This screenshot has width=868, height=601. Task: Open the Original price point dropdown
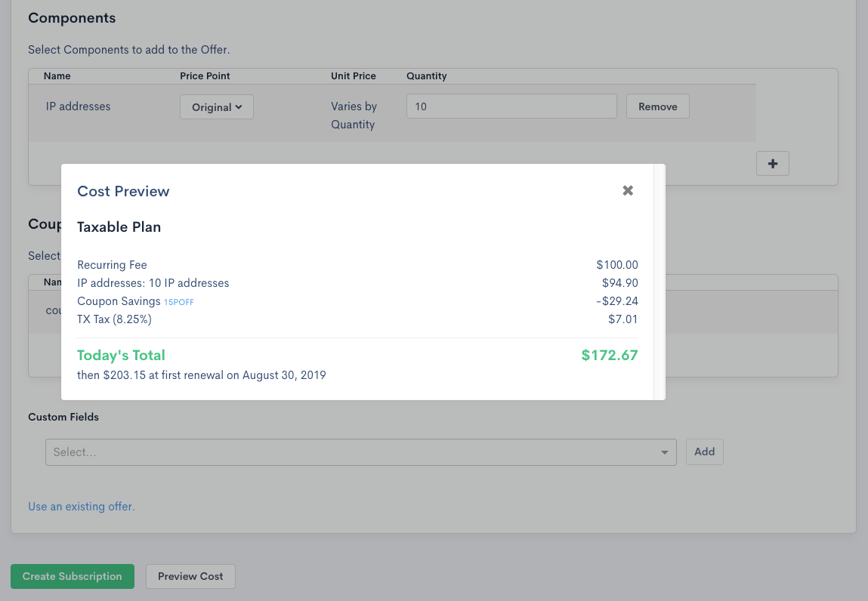point(217,106)
